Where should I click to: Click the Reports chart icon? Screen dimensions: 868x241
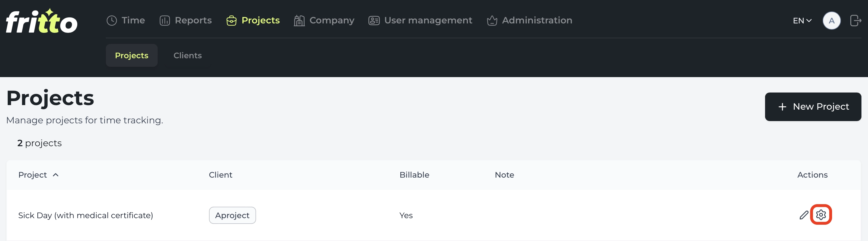tap(165, 21)
